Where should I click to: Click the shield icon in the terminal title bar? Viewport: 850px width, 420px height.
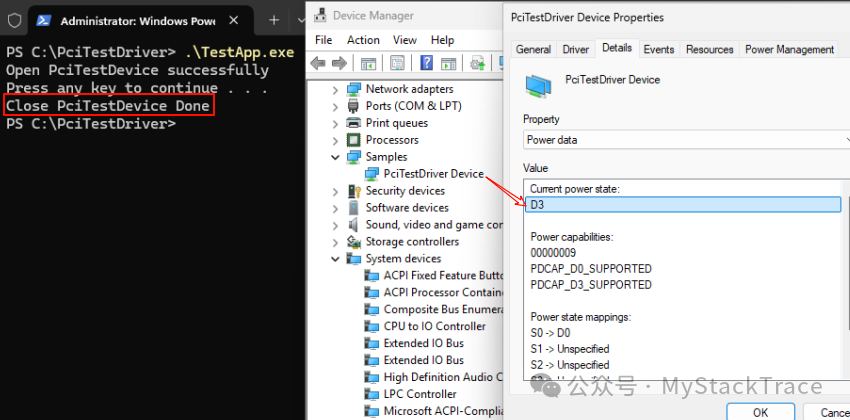(x=14, y=21)
